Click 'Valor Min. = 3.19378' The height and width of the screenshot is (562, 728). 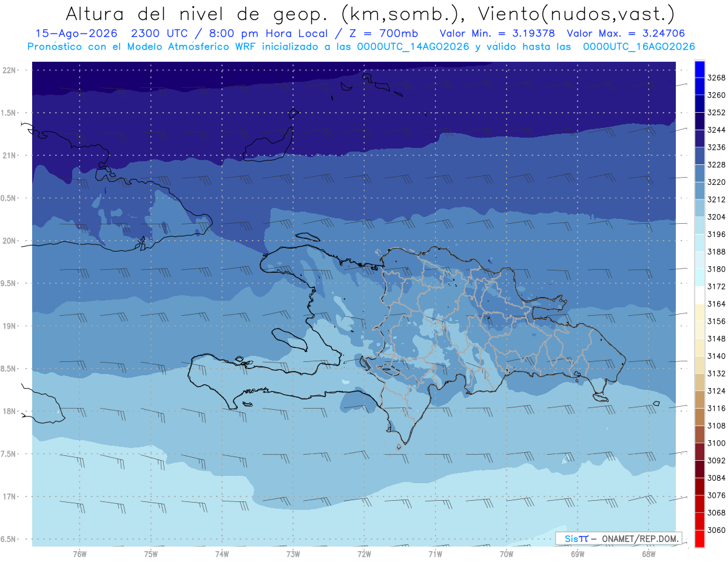pyautogui.click(x=497, y=34)
